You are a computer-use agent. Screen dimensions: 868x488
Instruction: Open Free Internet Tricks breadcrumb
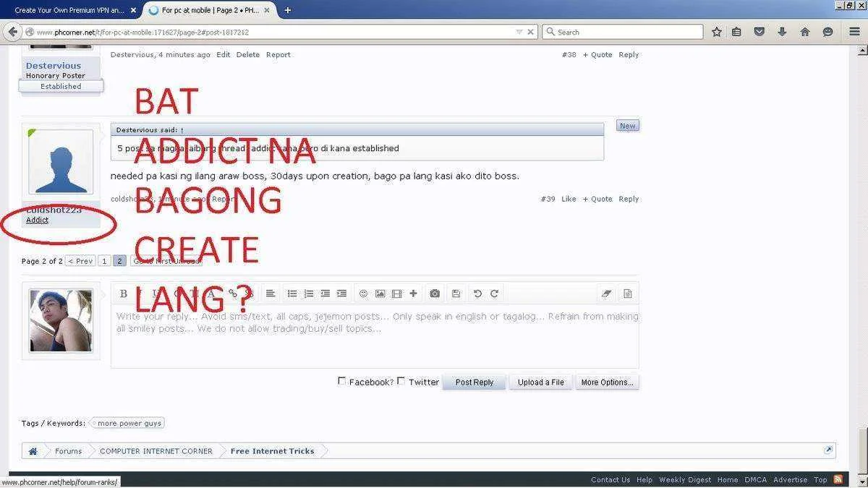pyautogui.click(x=273, y=451)
